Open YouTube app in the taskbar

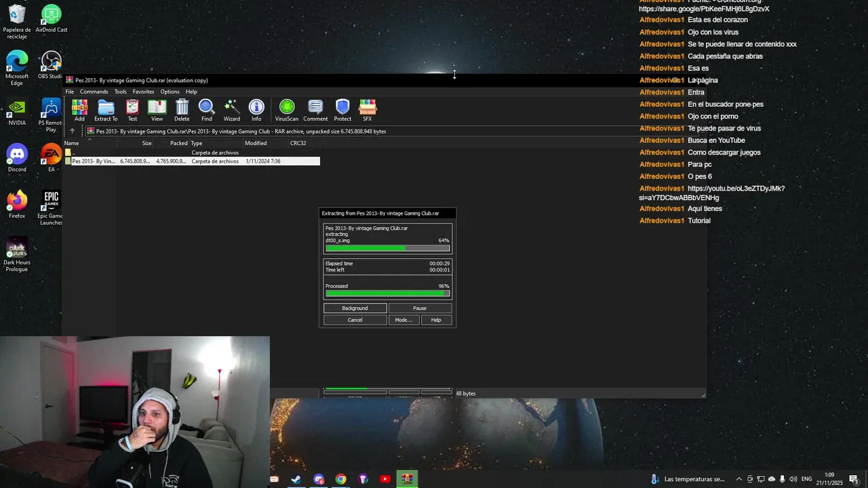click(x=385, y=479)
